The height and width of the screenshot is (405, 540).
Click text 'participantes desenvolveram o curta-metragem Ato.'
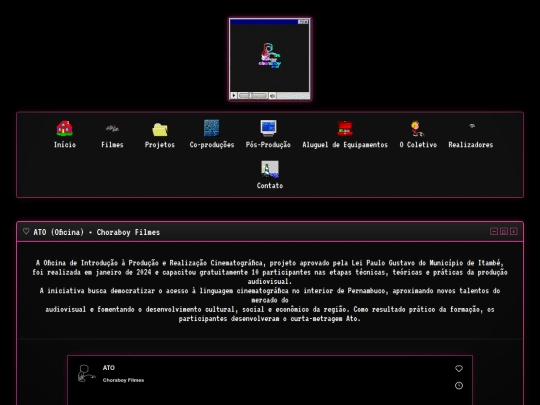(270, 319)
